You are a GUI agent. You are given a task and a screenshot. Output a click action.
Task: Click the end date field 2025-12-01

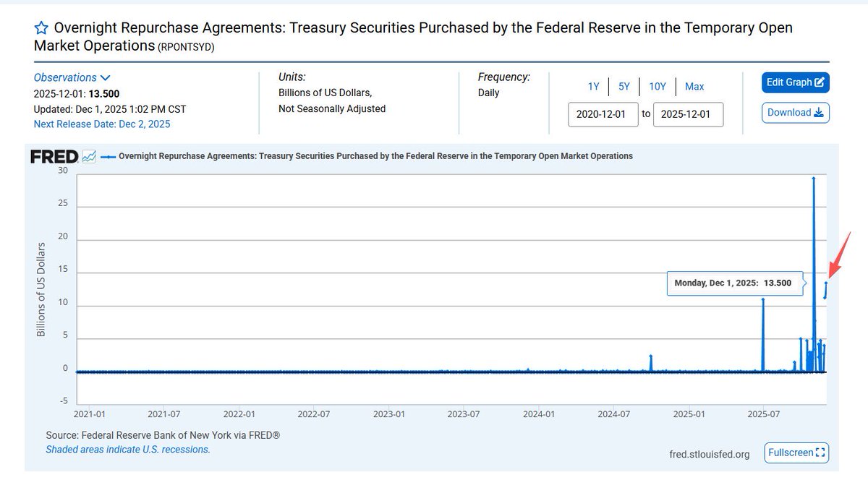tap(688, 114)
